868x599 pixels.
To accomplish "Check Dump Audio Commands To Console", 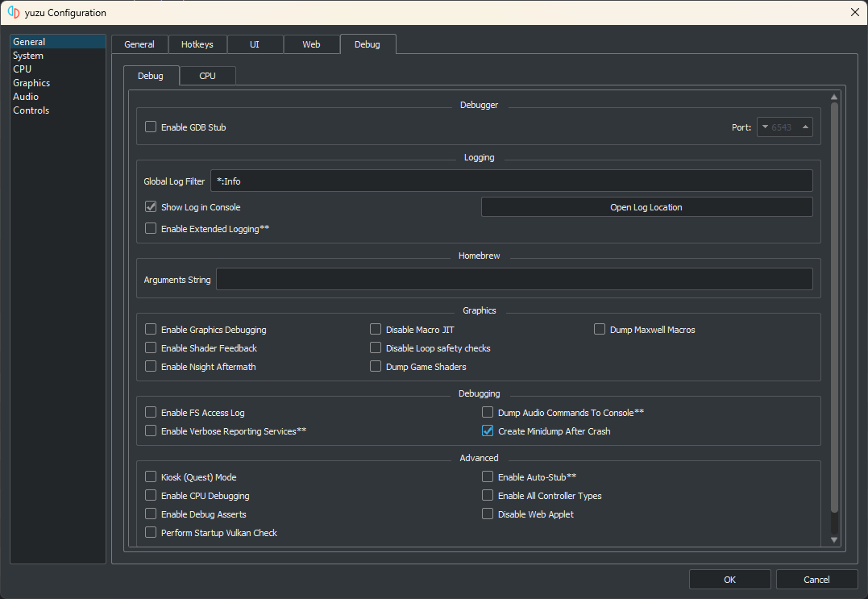I will (x=488, y=412).
